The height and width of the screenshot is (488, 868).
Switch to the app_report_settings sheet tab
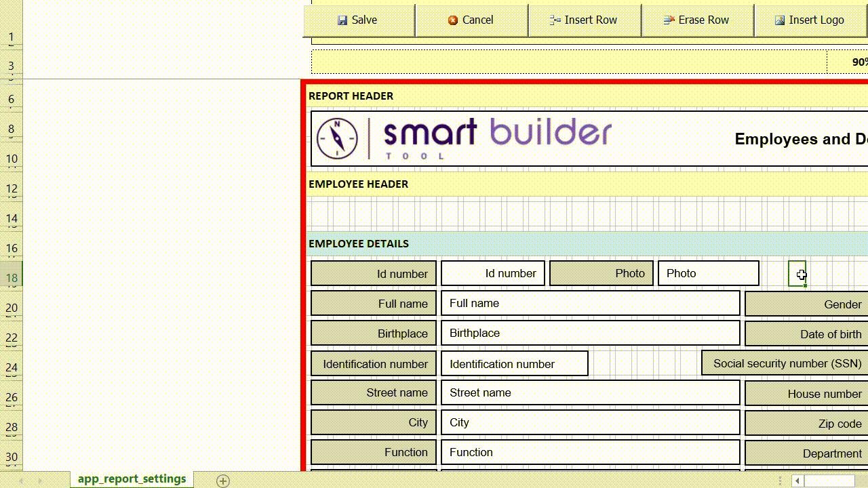132,479
